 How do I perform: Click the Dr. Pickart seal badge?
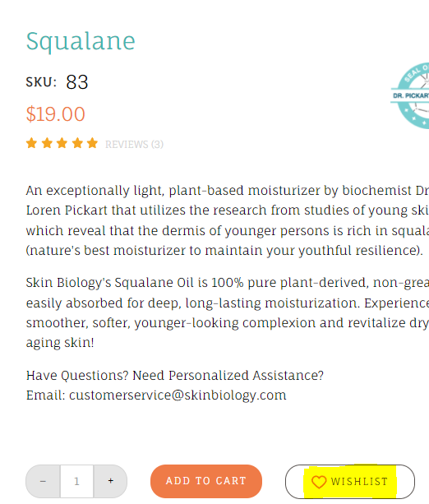tap(410, 96)
